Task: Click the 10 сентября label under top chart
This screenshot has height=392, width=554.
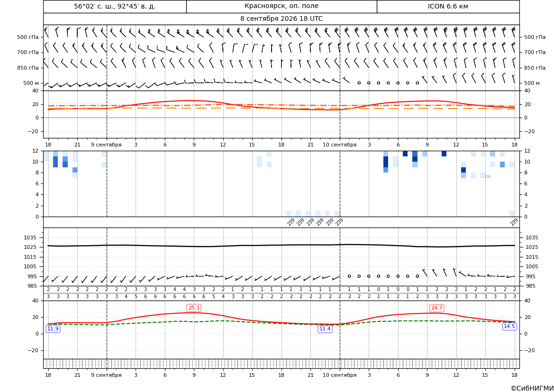Action: point(339,145)
